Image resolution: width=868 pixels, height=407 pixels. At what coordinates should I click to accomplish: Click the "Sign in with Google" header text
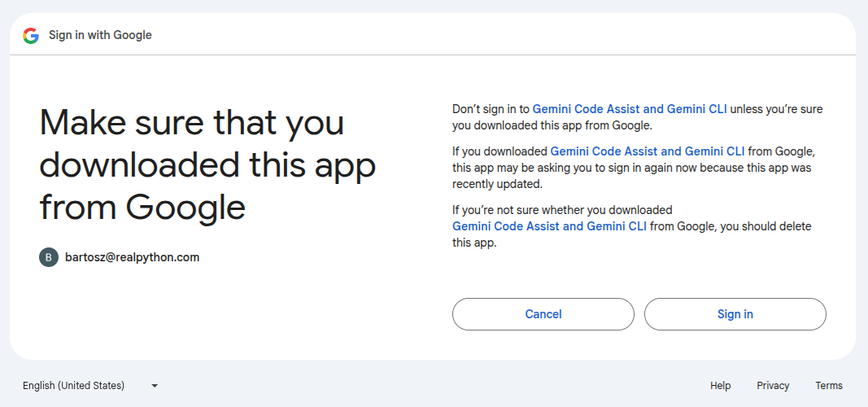[100, 35]
